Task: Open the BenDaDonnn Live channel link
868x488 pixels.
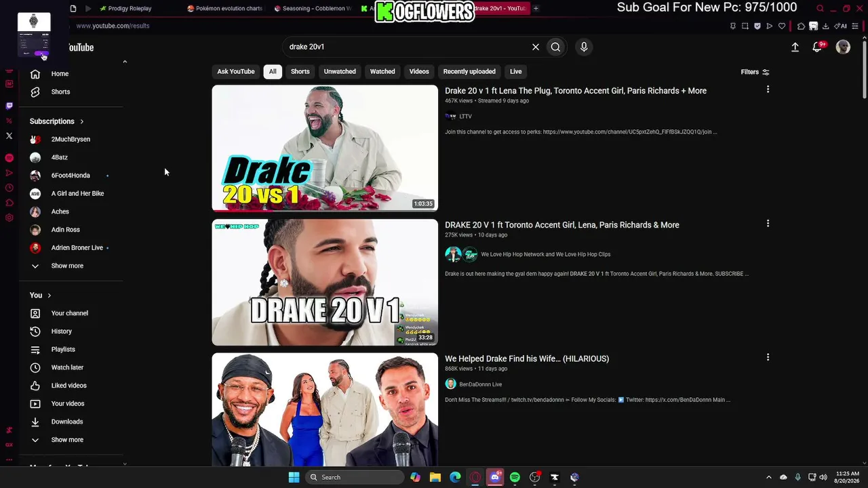Action: [480, 384]
